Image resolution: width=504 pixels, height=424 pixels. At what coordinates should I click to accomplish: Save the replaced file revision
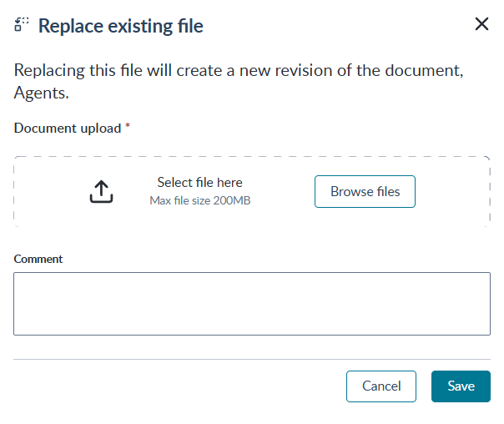pos(461,386)
